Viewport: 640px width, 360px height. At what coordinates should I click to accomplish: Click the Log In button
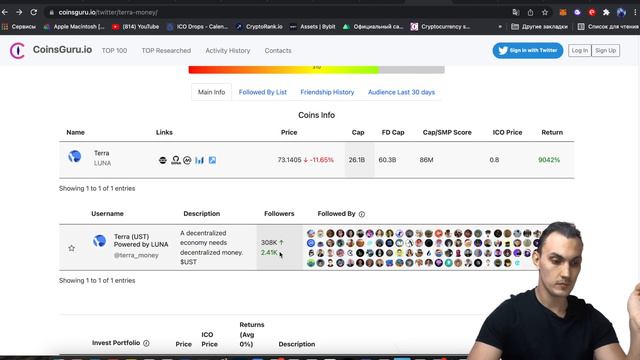[580, 51]
